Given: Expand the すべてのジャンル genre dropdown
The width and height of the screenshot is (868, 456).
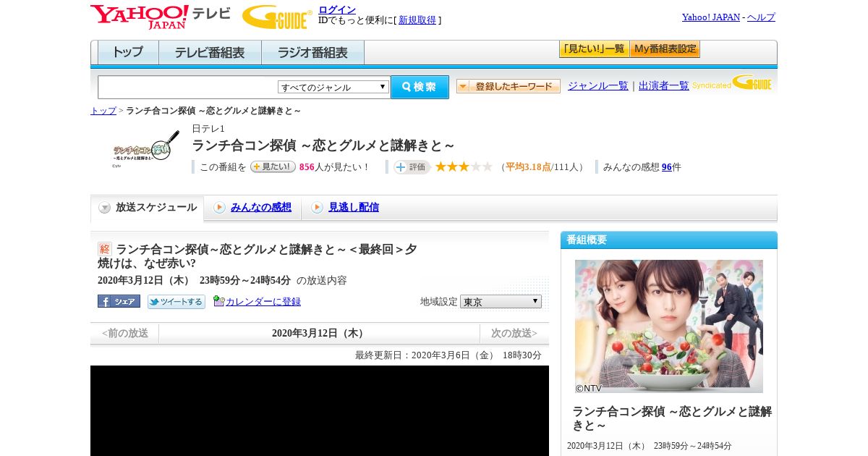Looking at the screenshot, I should pos(333,87).
